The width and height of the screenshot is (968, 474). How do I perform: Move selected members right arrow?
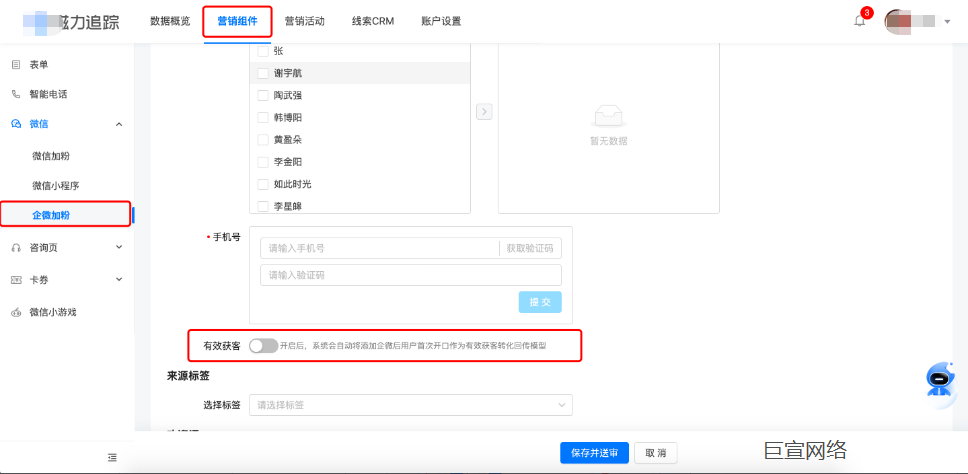point(485,112)
